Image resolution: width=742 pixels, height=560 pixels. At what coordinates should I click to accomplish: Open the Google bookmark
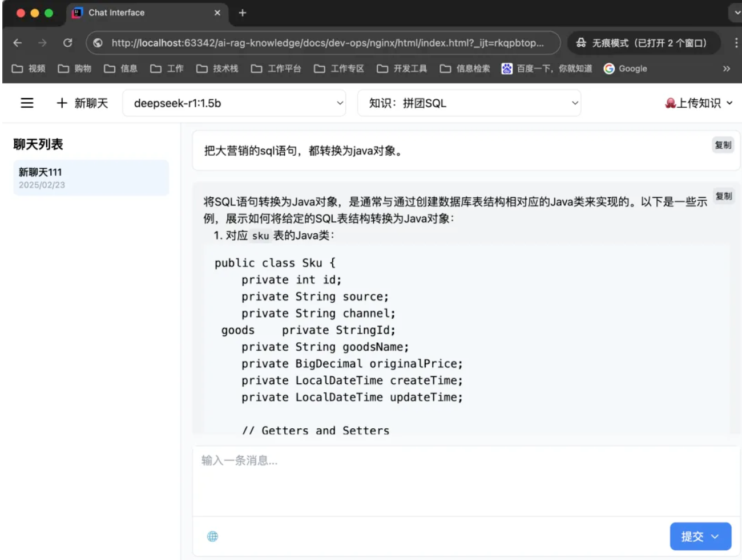626,68
